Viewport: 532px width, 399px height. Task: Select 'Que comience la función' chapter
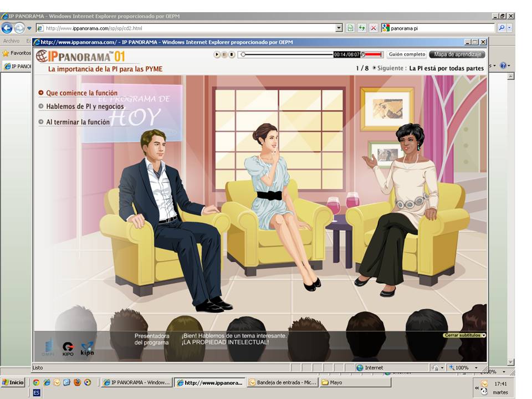81,93
